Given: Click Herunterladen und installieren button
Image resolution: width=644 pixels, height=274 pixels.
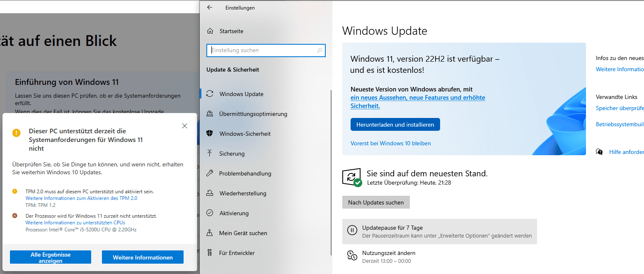Looking at the screenshot, I should [x=395, y=125].
